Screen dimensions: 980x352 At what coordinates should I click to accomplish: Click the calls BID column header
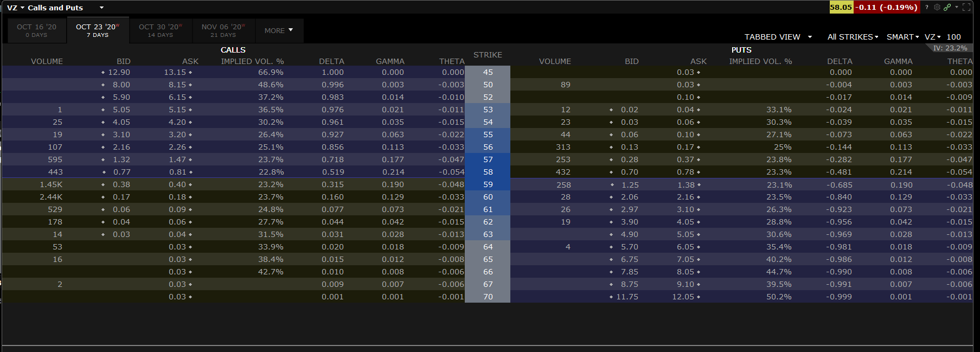[x=123, y=61]
